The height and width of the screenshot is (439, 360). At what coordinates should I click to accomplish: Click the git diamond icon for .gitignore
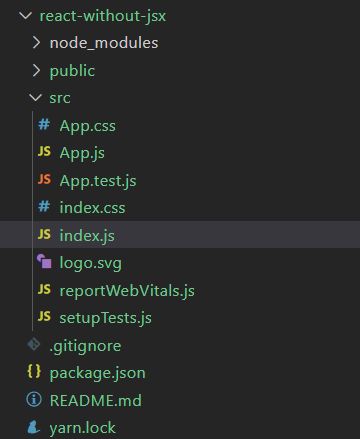34,344
